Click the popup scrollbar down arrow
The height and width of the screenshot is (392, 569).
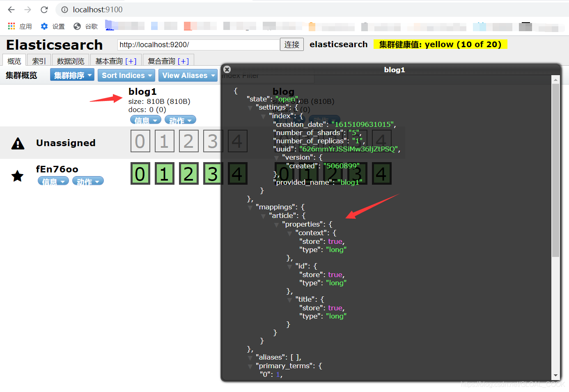pyautogui.click(x=555, y=376)
